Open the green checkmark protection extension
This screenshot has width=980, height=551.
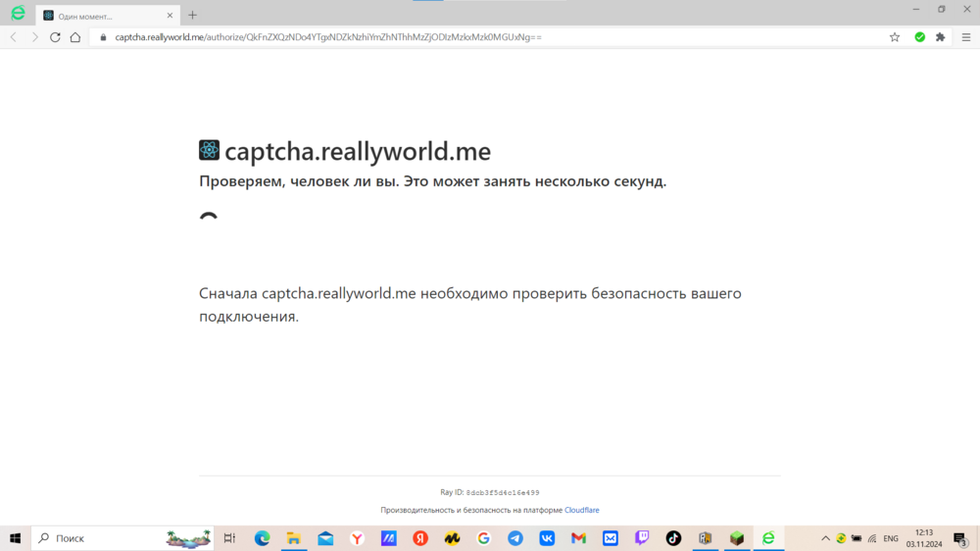(x=919, y=37)
